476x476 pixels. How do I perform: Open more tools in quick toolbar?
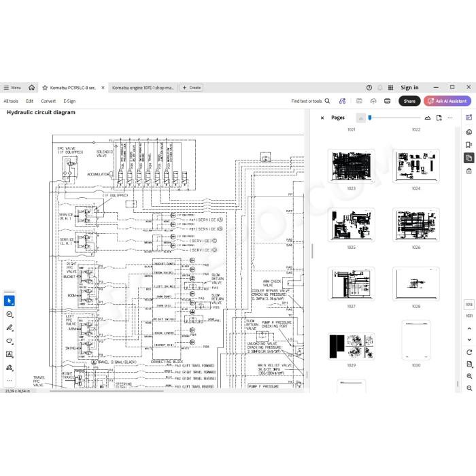10,380
